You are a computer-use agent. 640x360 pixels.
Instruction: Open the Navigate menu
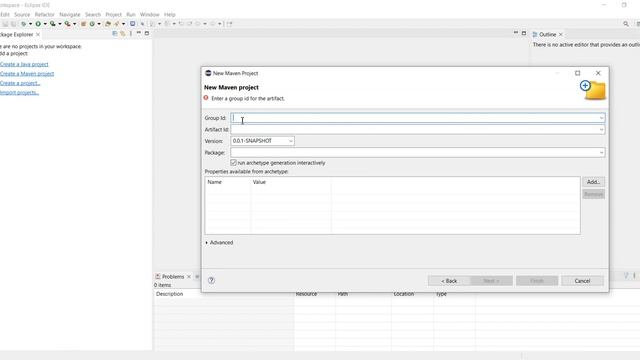[70, 15]
